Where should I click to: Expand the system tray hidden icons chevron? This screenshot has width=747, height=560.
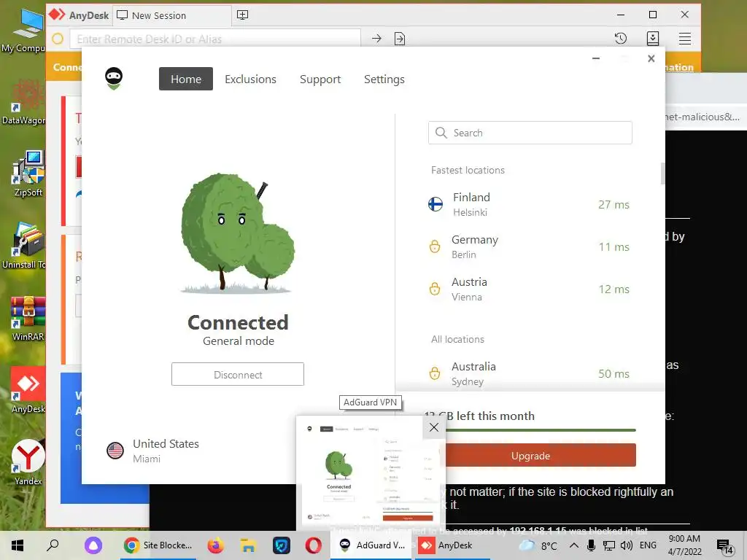pyautogui.click(x=574, y=545)
